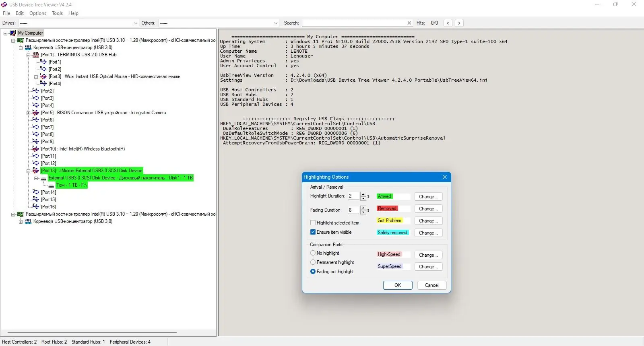The image size is (644, 346).
Task: Cancel the Highlighting Options dialog
Action: pos(431,285)
